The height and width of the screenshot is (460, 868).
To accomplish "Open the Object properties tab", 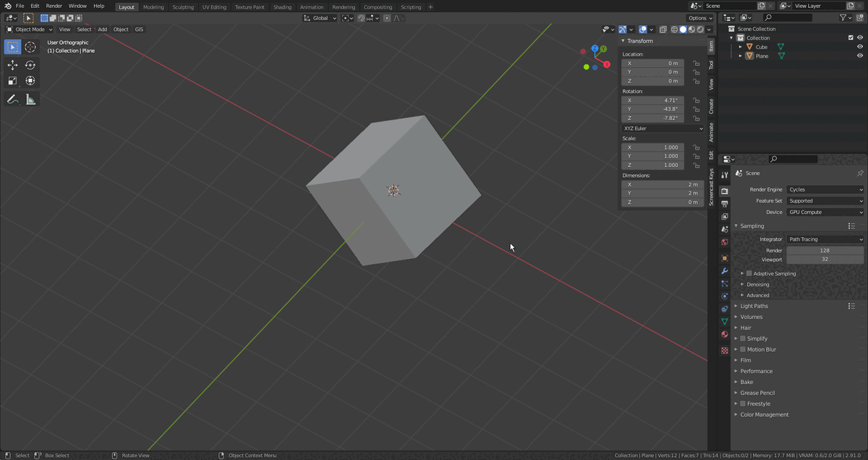I will 724,258.
